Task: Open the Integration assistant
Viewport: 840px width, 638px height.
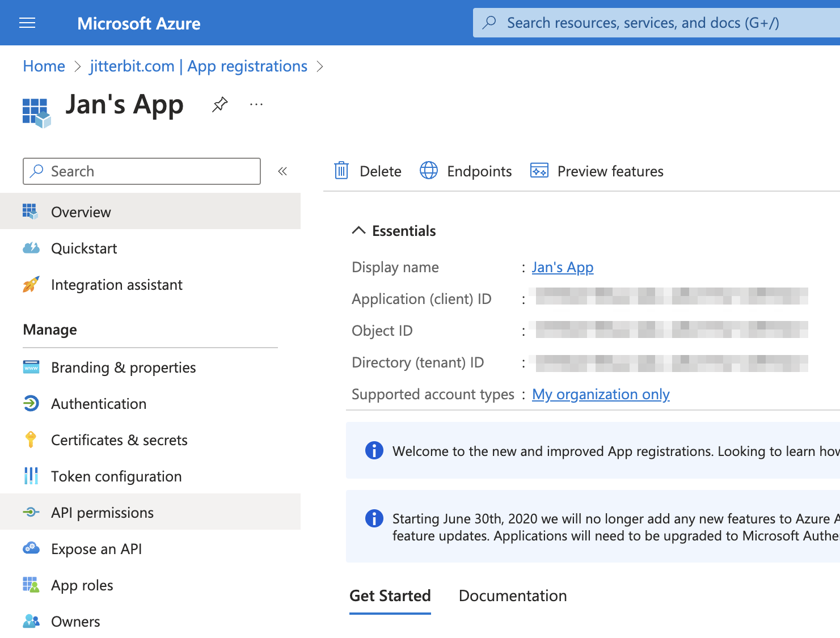Action: click(x=116, y=284)
